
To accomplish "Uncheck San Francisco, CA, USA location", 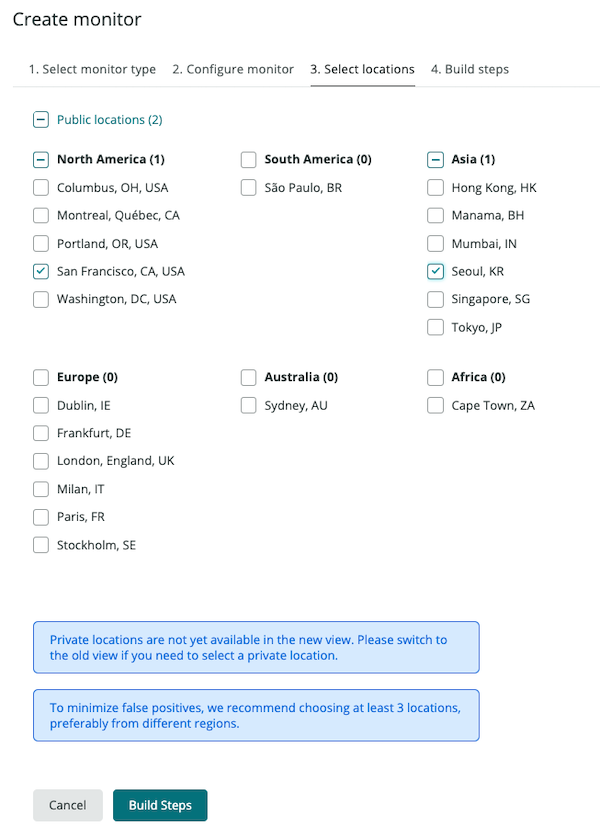I will pyautogui.click(x=40, y=271).
